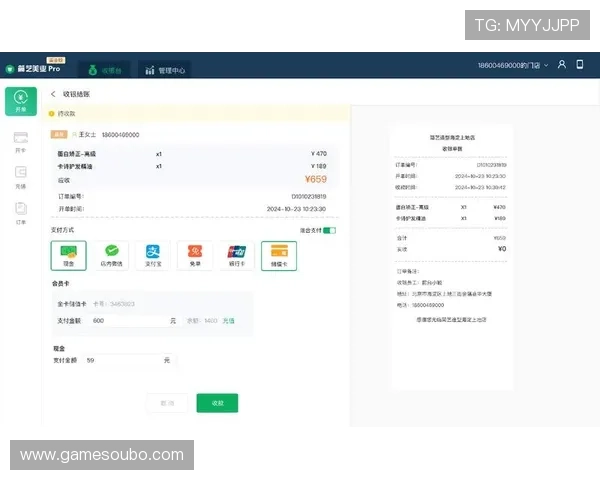
Task: Choose 银行卡 UnionPay bank card payment
Action: coord(237,256)
